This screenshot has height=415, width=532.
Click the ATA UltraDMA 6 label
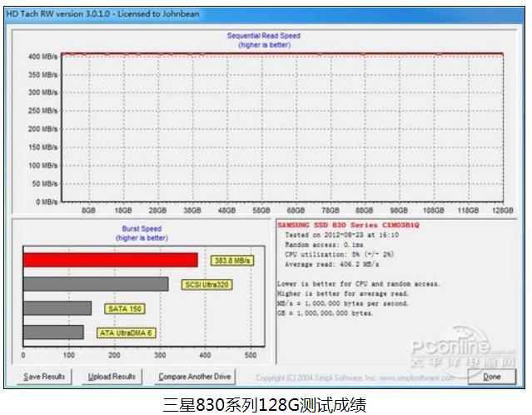tap(126, 332)
